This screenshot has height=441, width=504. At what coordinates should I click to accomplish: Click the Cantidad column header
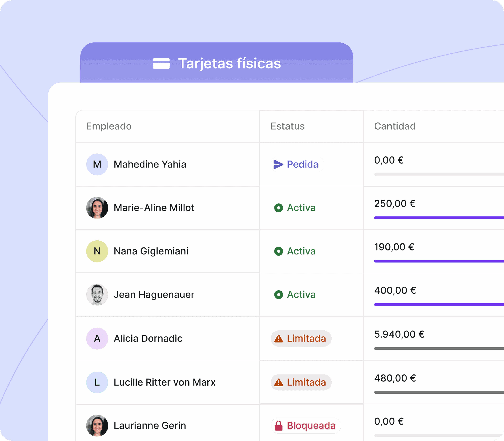395,126
